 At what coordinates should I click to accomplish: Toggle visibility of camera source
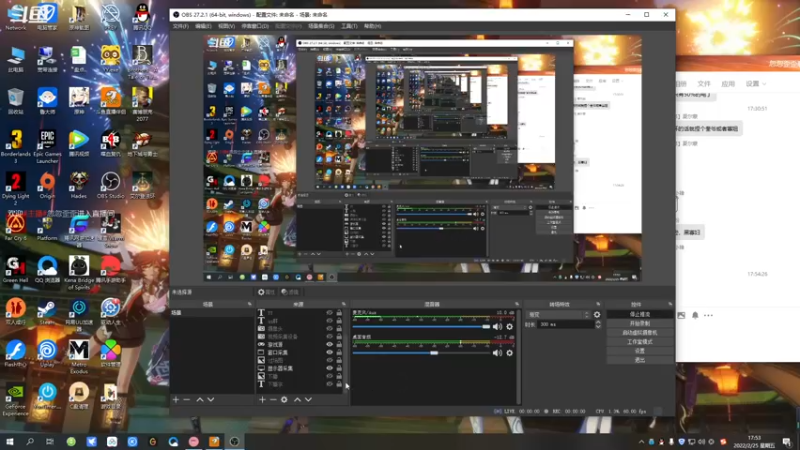click(329, 329)
